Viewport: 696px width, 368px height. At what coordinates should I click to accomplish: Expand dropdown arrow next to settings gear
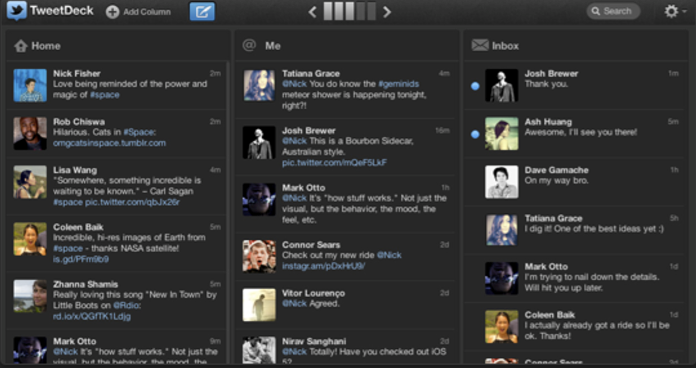684,12
